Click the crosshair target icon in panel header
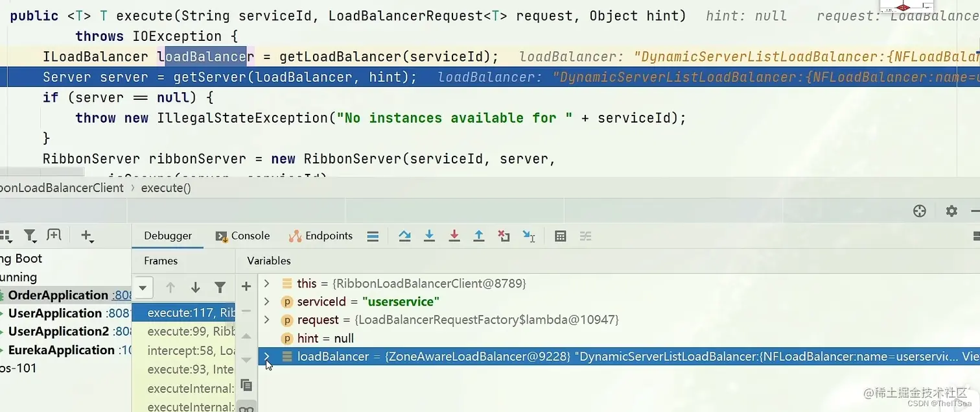980x412 pixels. click(x=919, y=211)
